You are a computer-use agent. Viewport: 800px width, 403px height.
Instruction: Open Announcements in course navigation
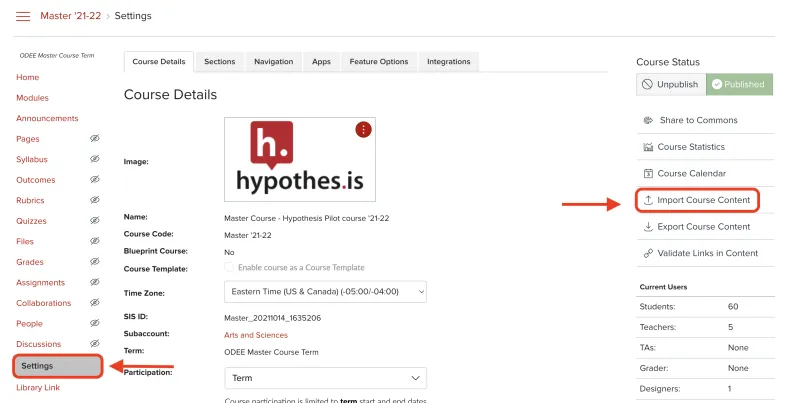pos(47,118)
